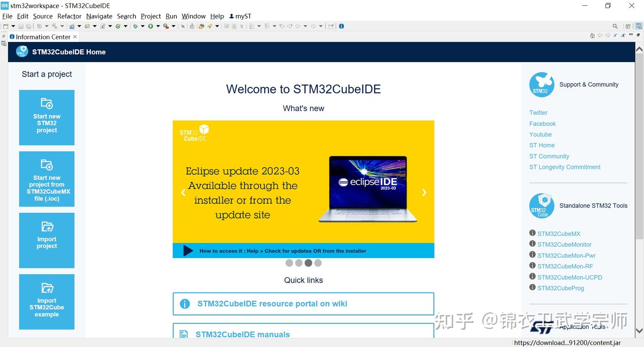The image size is (644, 347).
Task: Advance the carousel with the right arrow
Action: [424, 192]
